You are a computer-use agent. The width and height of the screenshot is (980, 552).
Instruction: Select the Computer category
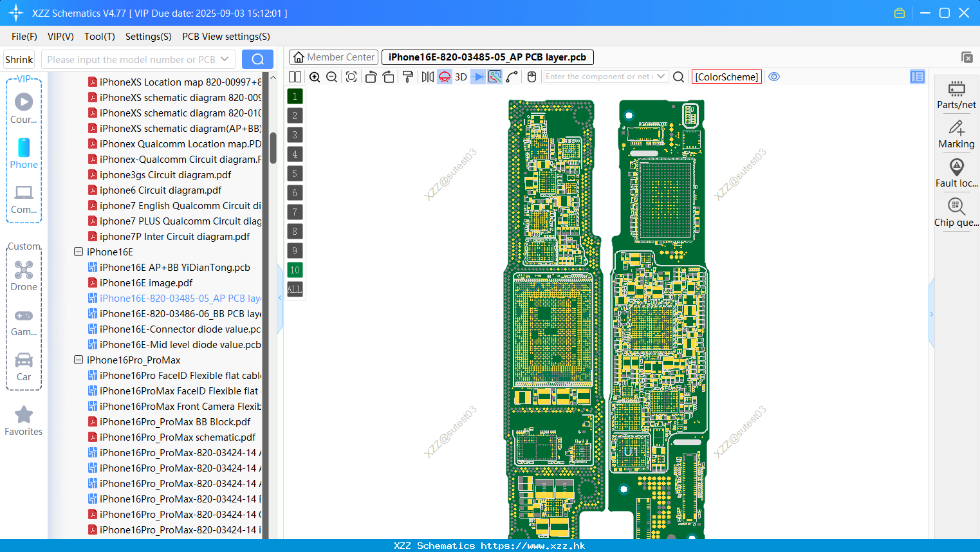coord(24,199)
